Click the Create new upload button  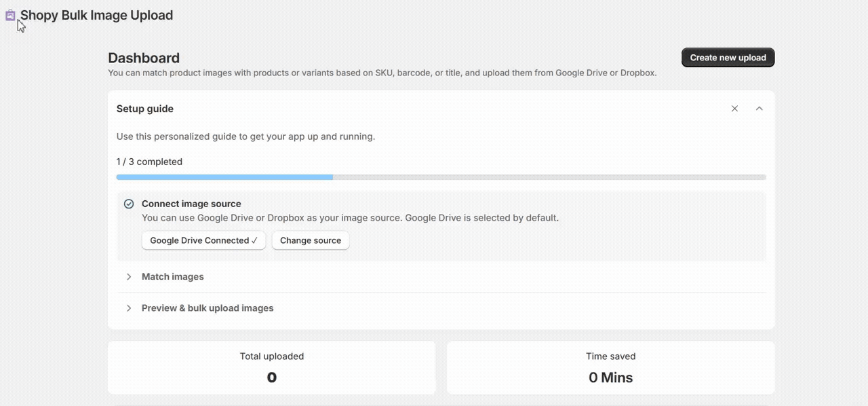[728, 58]
